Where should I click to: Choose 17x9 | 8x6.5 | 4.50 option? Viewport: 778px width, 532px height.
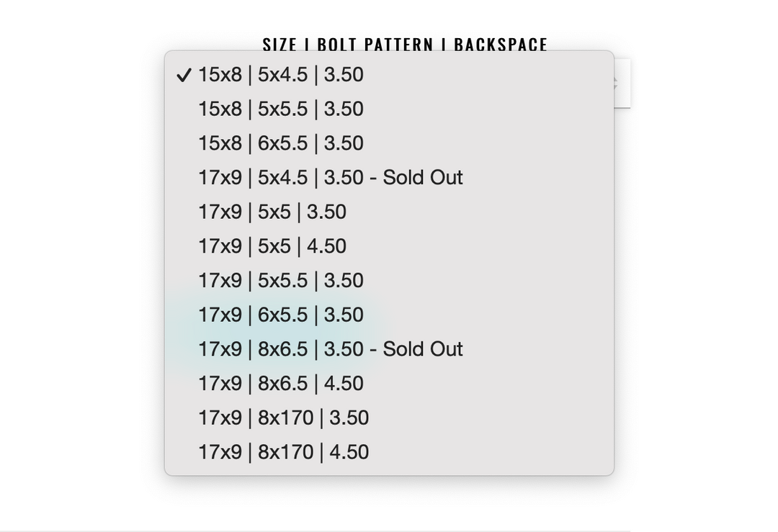tap(389, 383)
